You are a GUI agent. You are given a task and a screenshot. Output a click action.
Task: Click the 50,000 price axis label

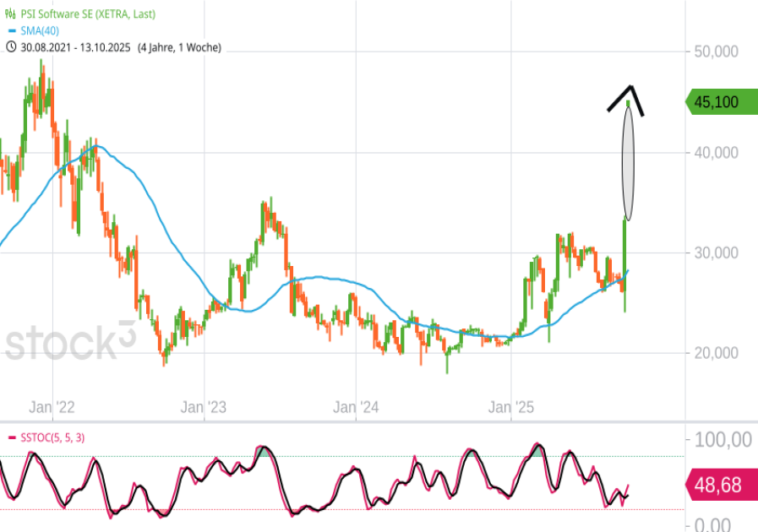tap(716, 52)
